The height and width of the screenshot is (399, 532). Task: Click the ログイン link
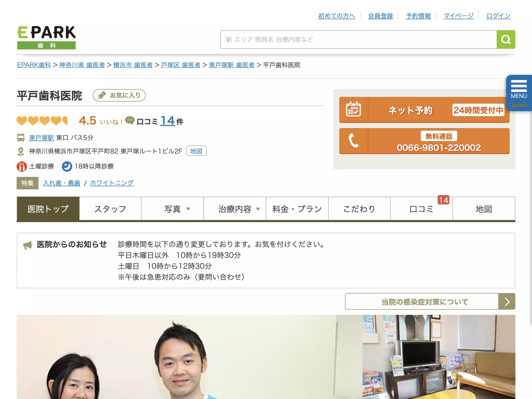pos(498,16)
